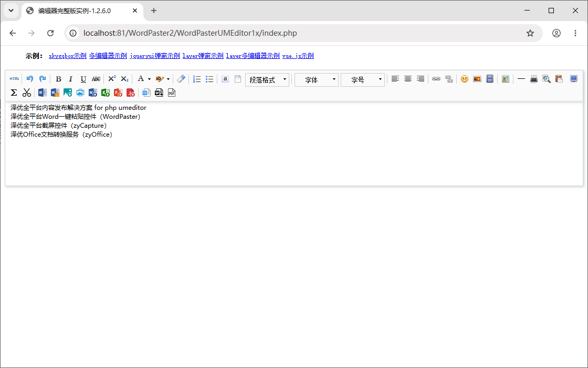Screen dimensions: 588x368
Task: Insert an unordered bullet list
Action: tap(209, 79)
